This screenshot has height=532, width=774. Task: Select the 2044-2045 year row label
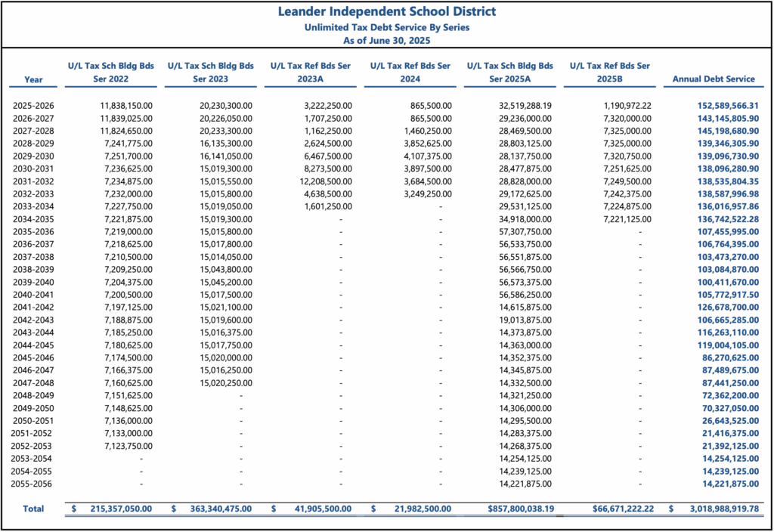coord(33,345)
